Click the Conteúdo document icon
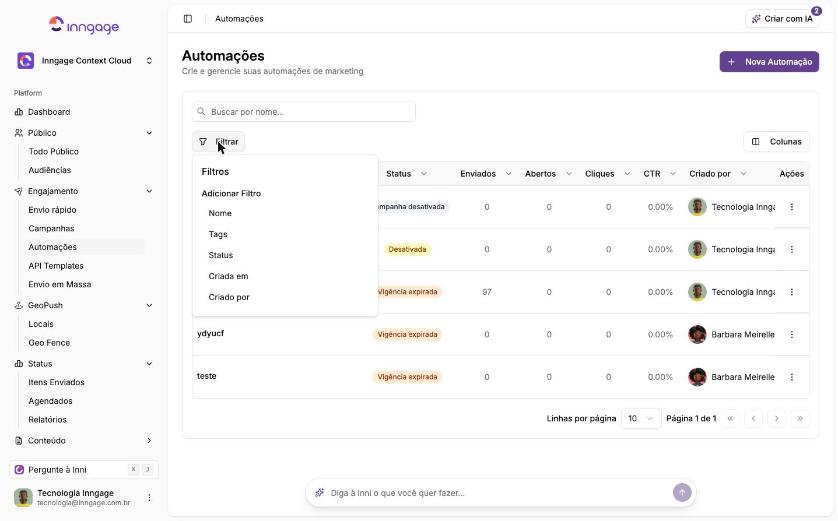The image size is (838, 521). 19,440
